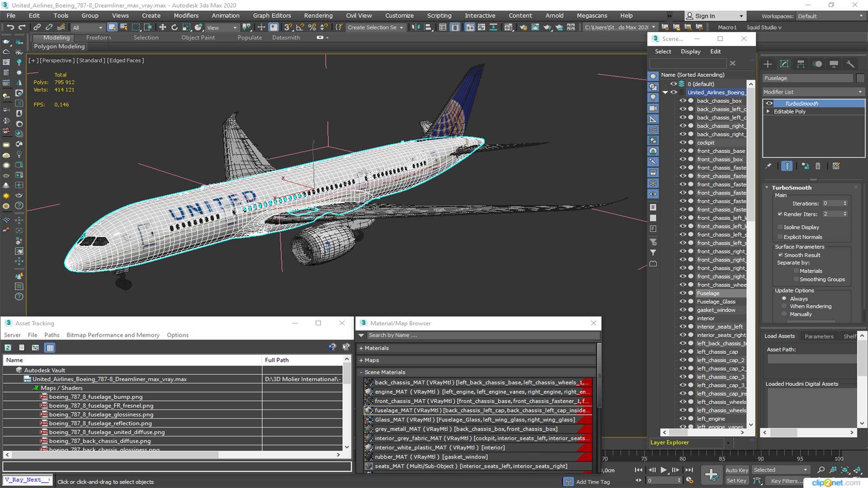Click Pin Stack icon under modifier stack
The image size is (868, 488).
pos(769,166)
